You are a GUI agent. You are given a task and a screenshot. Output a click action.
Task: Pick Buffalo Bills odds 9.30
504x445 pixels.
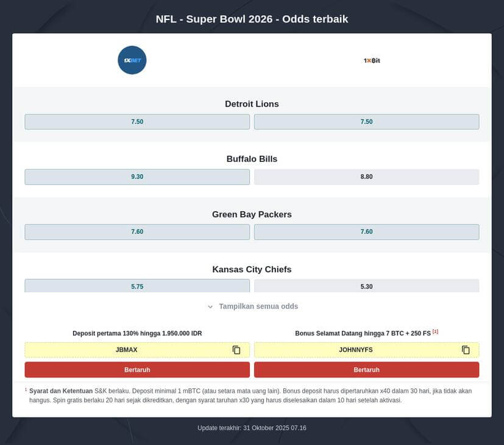tap(137, 177)
